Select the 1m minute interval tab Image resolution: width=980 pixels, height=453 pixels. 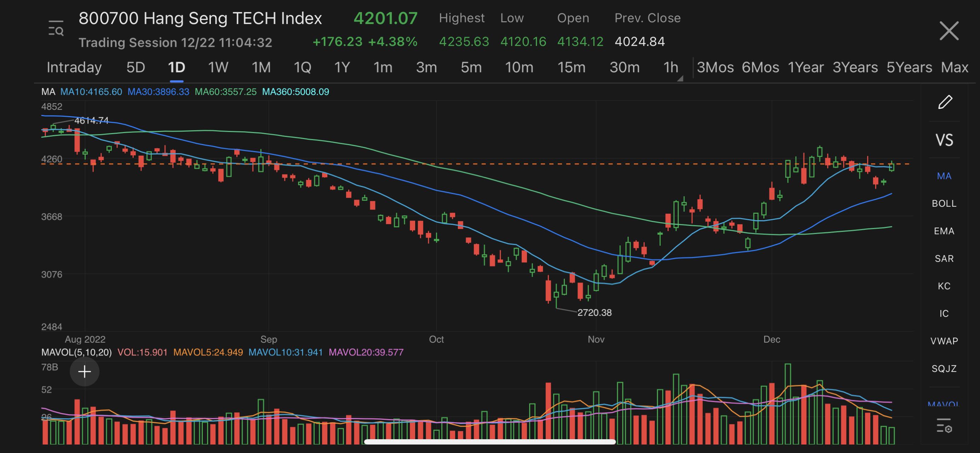(x=383, y=67)
